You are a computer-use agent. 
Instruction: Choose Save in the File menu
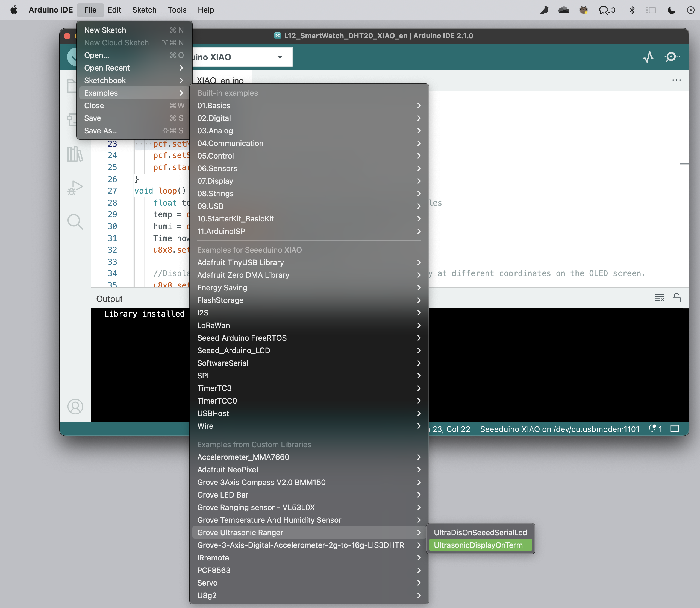coord(134,118)
